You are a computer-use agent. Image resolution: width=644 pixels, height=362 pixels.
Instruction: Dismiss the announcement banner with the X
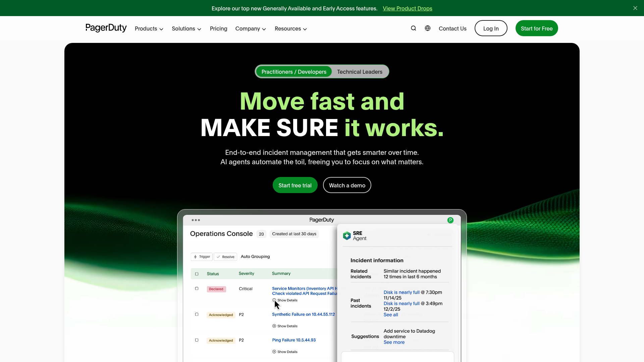coord(635,8)
